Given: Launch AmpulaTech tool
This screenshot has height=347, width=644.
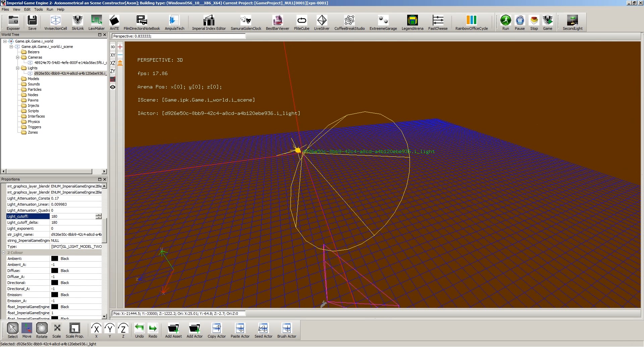Looking at the screenshot, I should (x=174, y=23).
